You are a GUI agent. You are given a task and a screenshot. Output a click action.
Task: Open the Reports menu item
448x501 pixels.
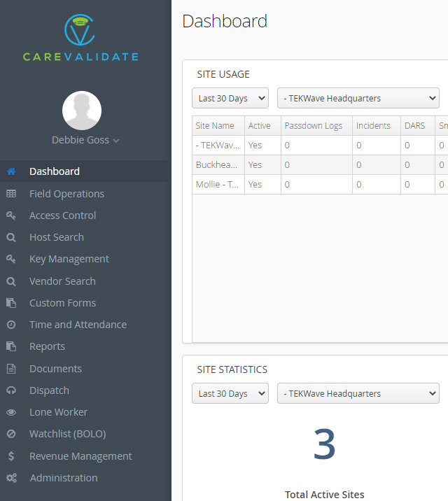(48, 346)
